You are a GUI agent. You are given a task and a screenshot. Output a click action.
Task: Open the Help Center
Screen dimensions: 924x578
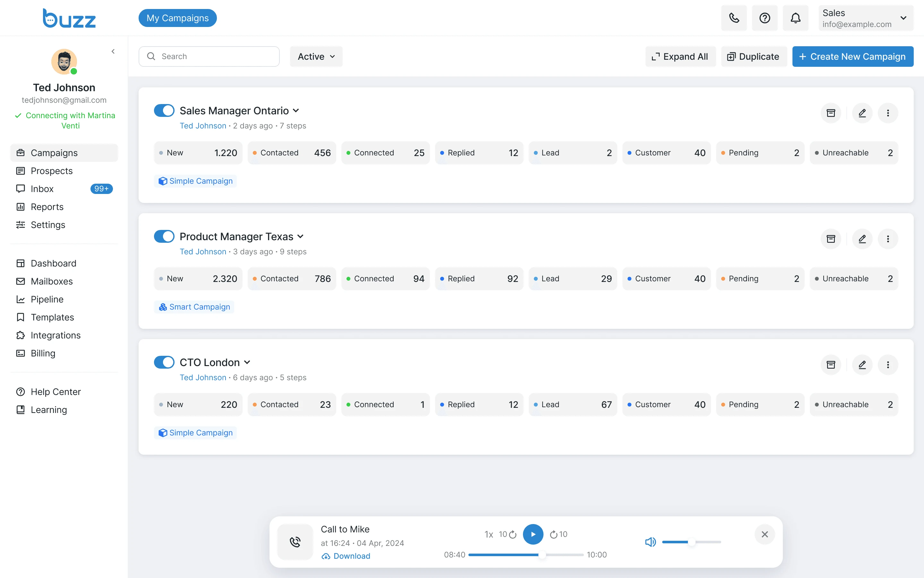64,391
